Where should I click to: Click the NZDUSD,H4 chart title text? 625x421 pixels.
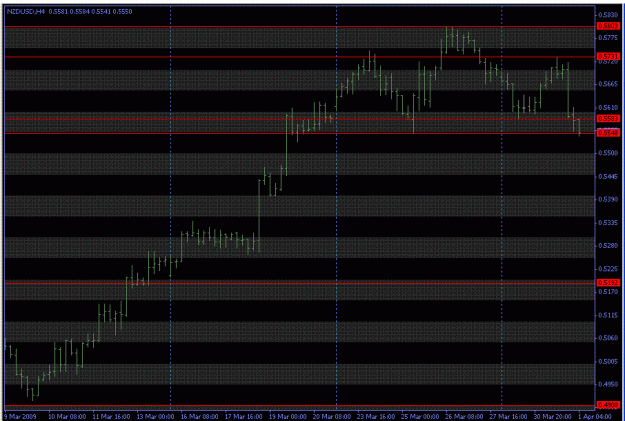[x=25, y=12]
